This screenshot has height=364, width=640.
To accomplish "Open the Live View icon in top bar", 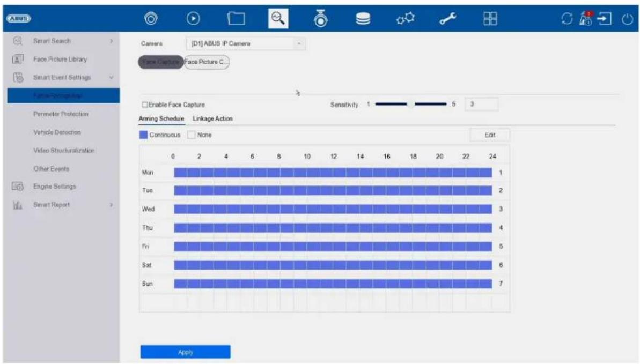I will (151, 18).
